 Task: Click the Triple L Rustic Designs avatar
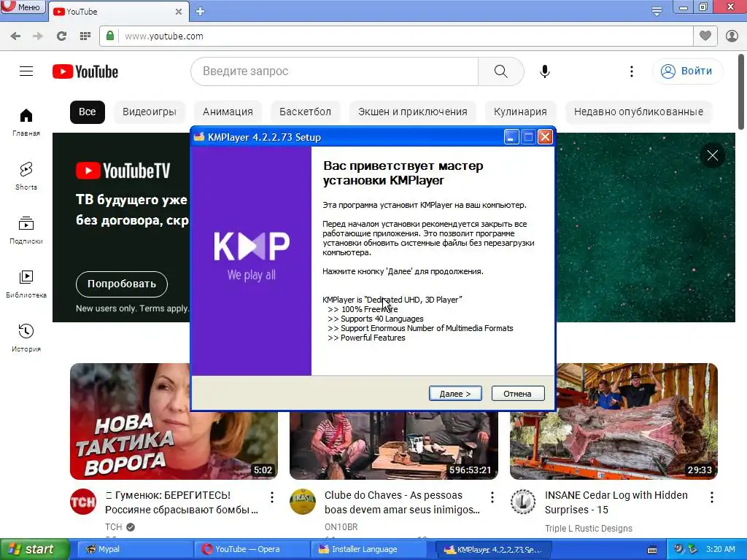pyautogui.click(x=522, y=502)
